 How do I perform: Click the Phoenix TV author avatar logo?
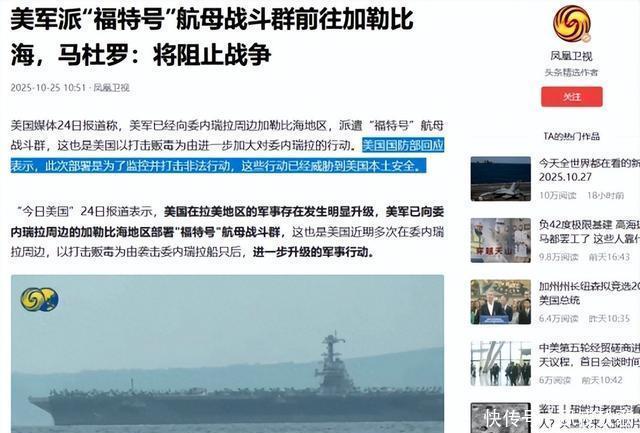point(572,24)
